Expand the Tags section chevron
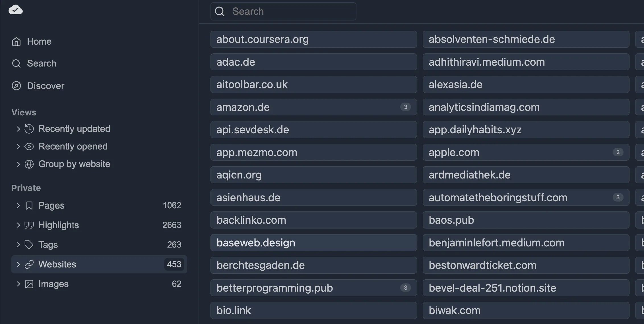Screen dimensions: 644x324 click(x=18, y=244)
